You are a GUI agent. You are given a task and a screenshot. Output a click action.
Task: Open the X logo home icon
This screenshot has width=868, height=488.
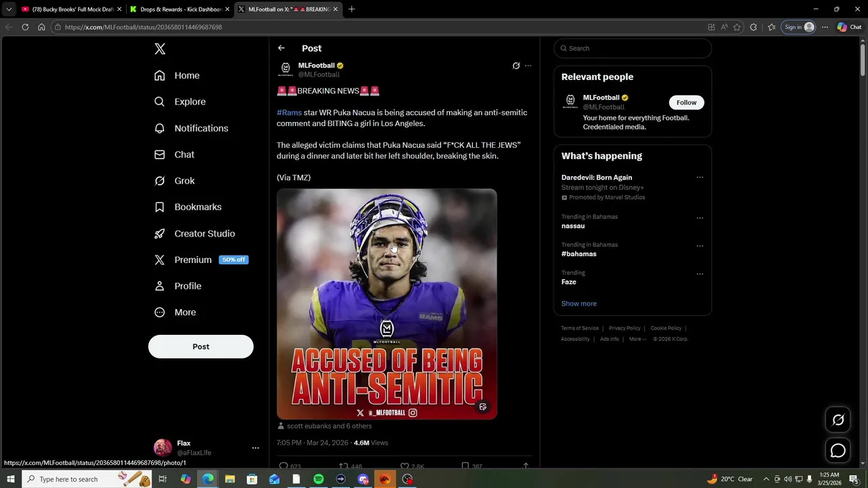160,49
